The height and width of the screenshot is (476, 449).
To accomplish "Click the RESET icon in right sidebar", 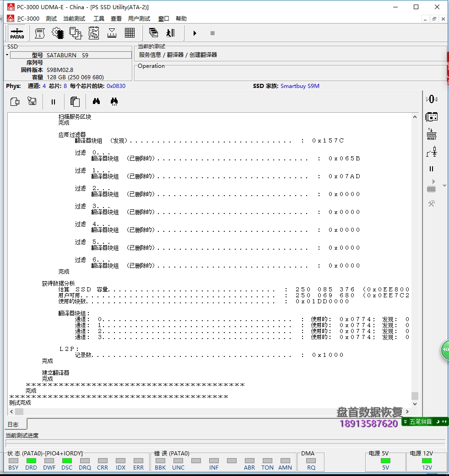I will 432,134.
